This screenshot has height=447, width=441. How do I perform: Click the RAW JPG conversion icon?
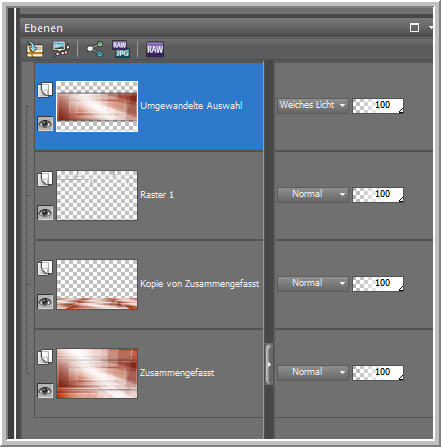coord(121,49)
